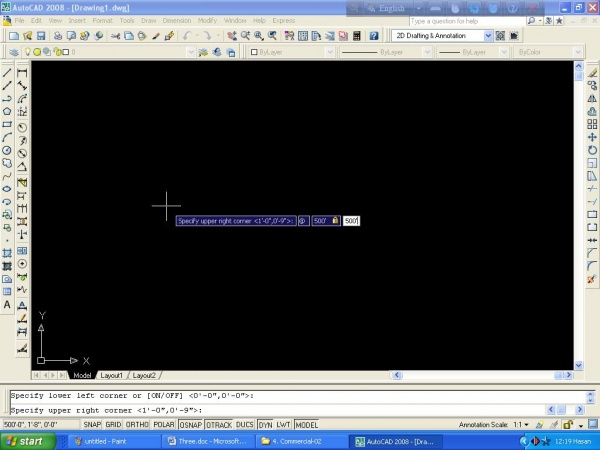
Task: Toggle GRID display in status bar
Action: coord(113,425)
